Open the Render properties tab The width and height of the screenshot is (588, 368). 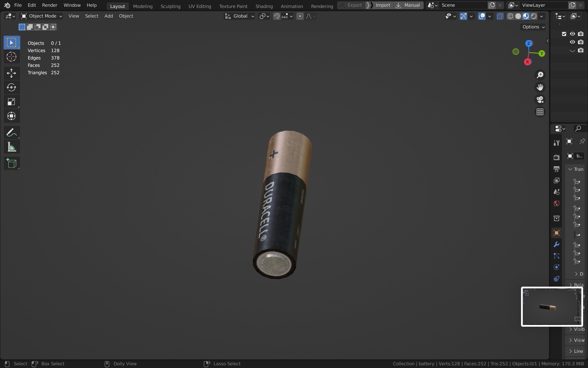[x=556, y=157]
